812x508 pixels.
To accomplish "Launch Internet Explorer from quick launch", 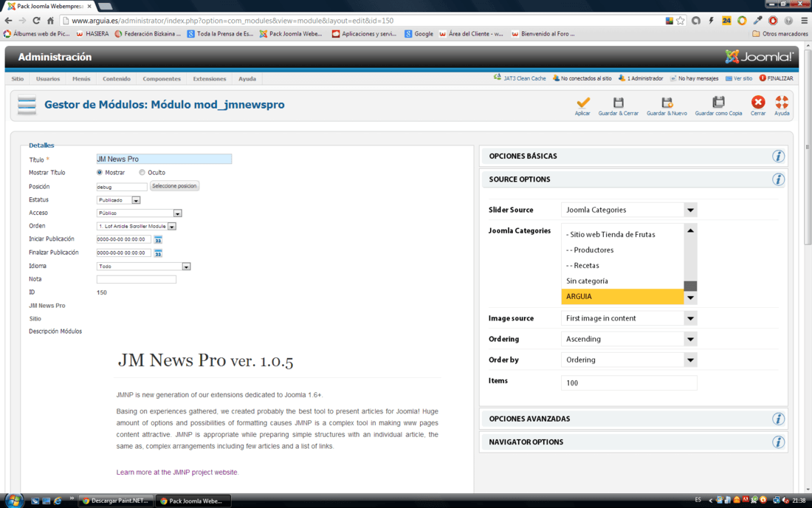I will pyautogui.click(x=58, y=501).
